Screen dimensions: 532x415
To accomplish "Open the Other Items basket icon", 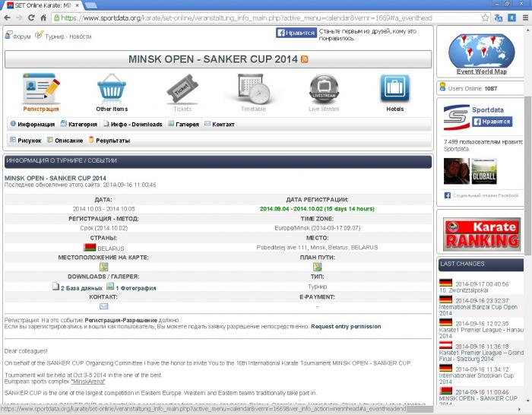I will click(x=112, y=89).
